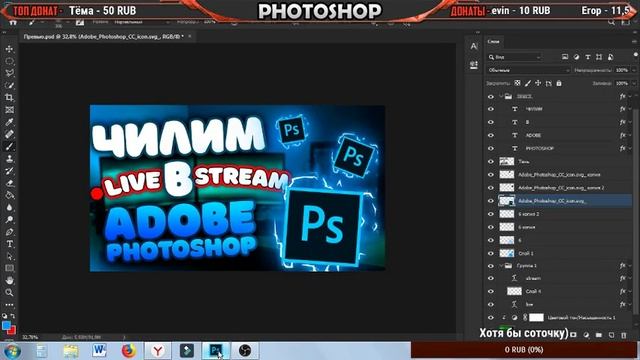Create a new layer group button

[x=599, y=335]
